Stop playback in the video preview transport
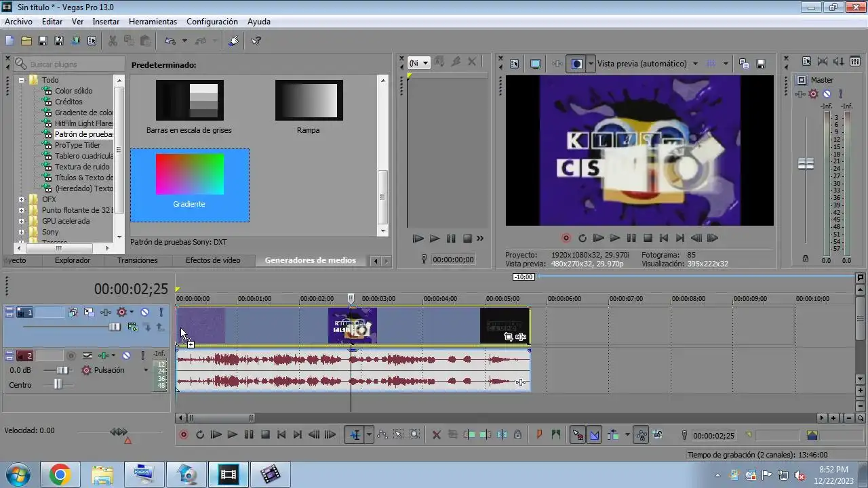 tap(648, 238)
